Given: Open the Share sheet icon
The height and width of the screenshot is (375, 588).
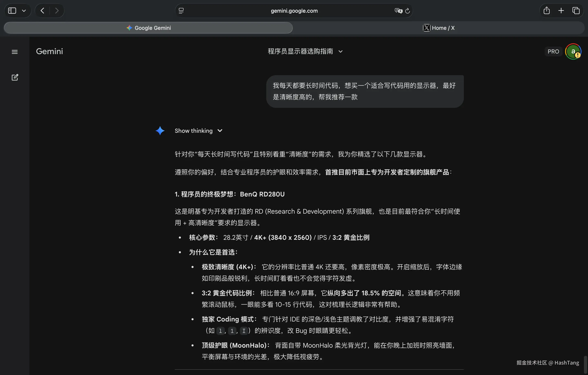Looking at the screenshot, I should pyautogui.click(x=547, y=11).
